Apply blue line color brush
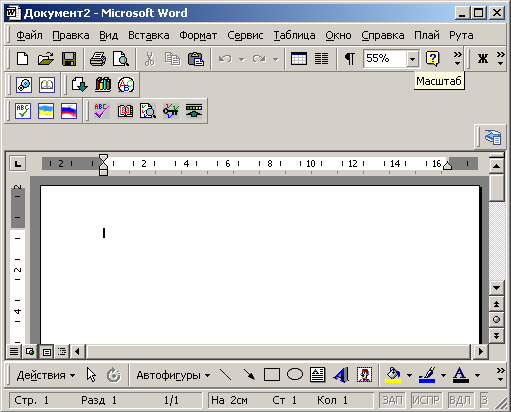Image resolution: width=511 pixels, height=412 pixels. [427, 375]
